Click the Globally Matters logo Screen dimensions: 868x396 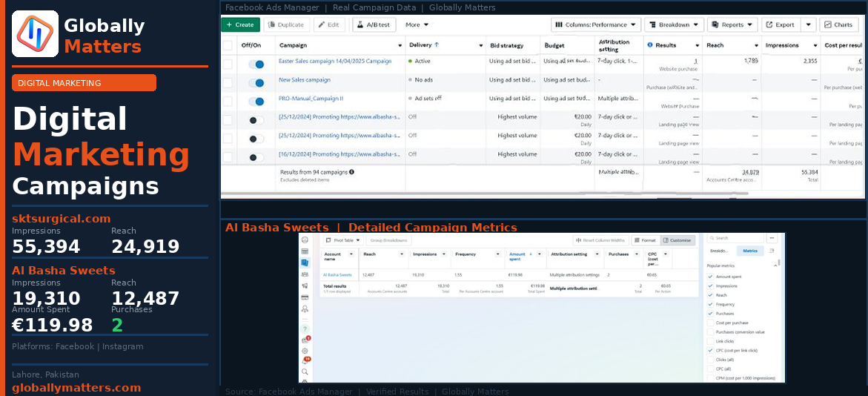click(x=35, y=34)
